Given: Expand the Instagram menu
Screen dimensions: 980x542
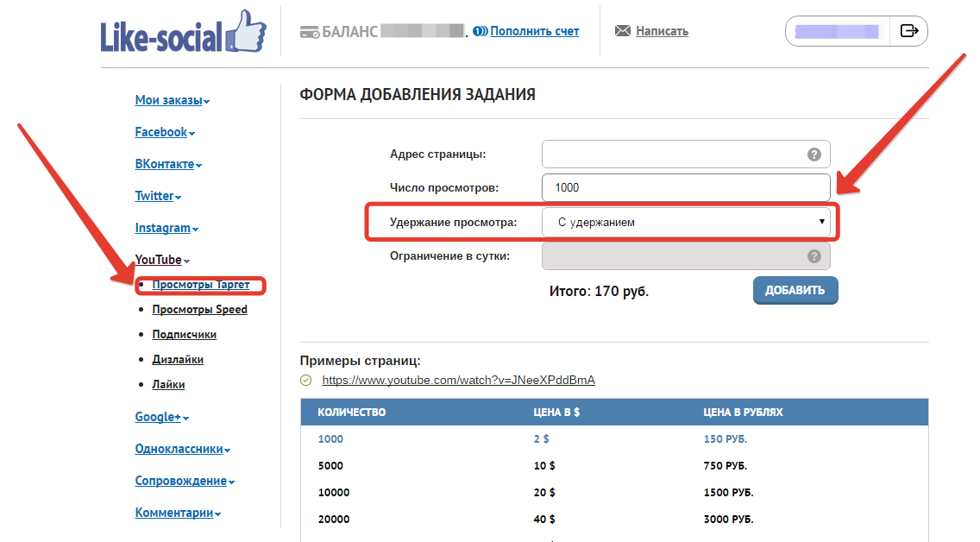Looking at the screenshot, I should coord(166,228).
